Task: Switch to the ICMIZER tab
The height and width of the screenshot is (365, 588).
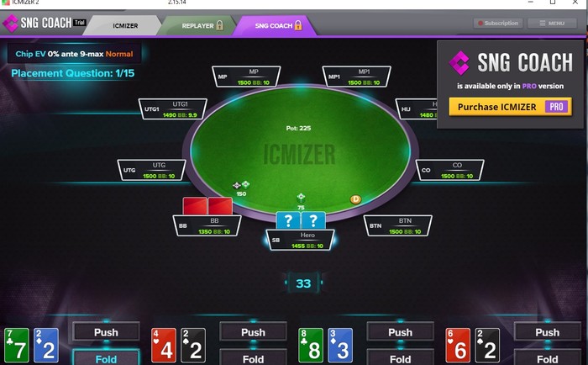Action: pyautogui.click(x=125, y=25)
